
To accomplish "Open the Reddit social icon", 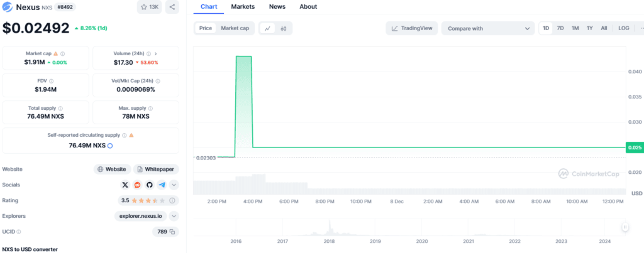I will [x=137, y=185].
